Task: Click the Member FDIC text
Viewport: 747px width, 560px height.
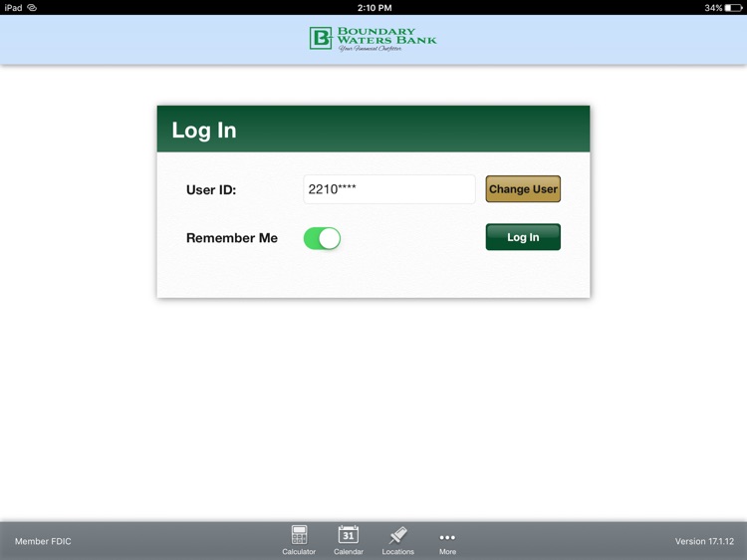Action: (43, 541)
